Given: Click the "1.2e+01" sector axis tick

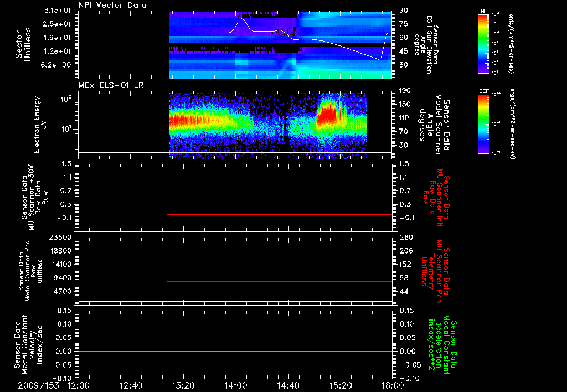Looking at the screenshot, I should tap(58, 51).
